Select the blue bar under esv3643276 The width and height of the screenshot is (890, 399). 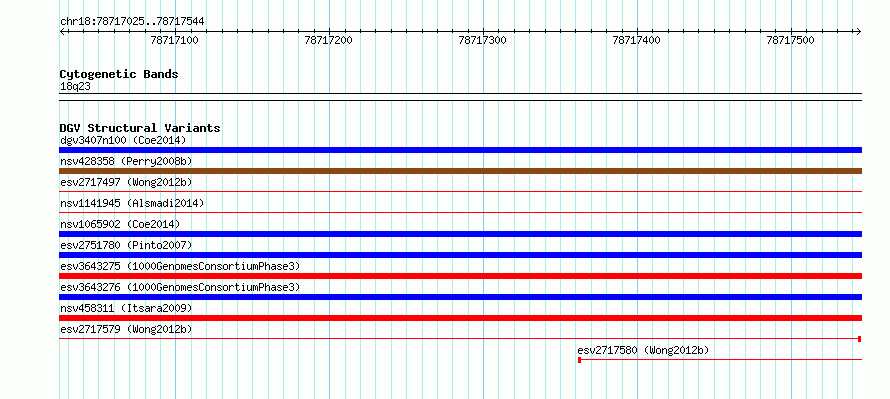point(460,297)
